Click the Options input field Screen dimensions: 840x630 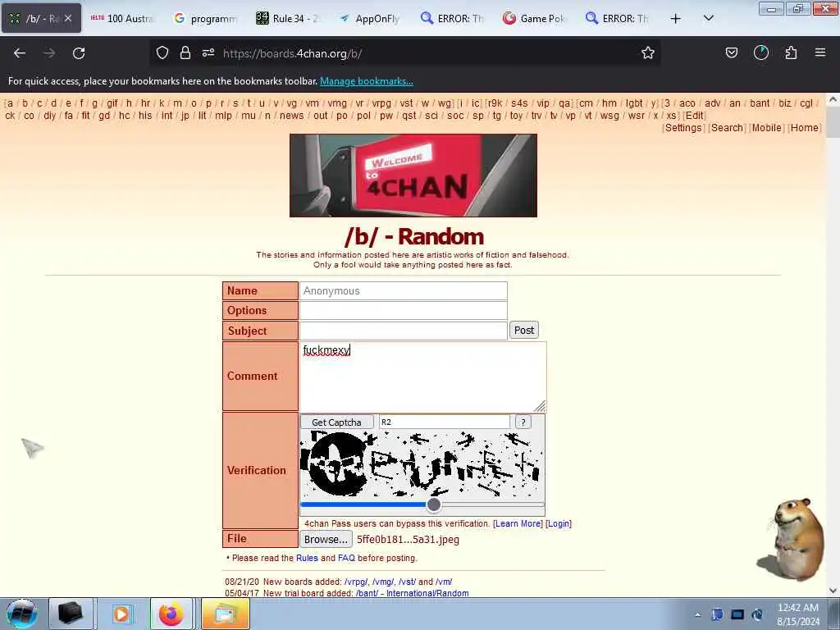(403, 311)
